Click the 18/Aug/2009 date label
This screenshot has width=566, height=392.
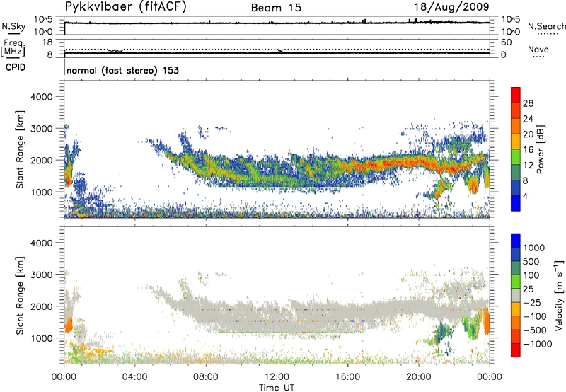pos(451,7)
